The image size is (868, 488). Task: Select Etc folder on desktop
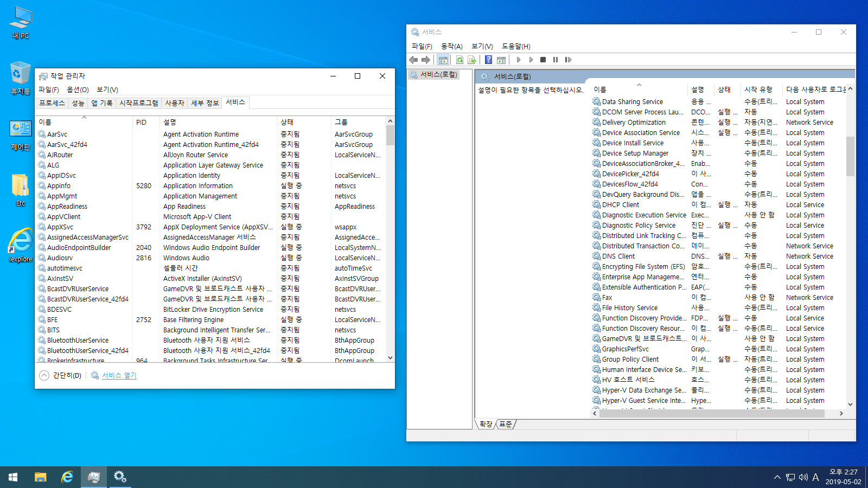pyautogui.click(x=21, y=191)
